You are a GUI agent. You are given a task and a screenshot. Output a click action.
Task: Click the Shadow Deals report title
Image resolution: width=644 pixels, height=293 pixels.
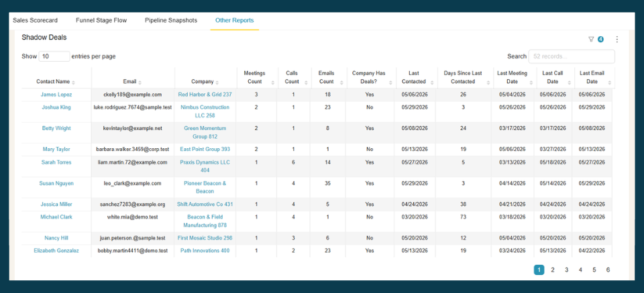coord(44,38)
